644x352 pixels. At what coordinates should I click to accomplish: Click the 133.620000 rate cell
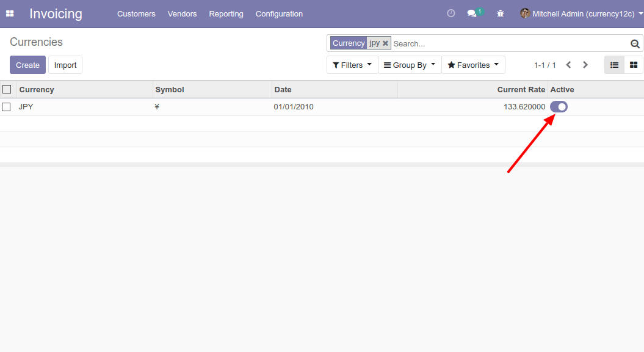[524, 107]
